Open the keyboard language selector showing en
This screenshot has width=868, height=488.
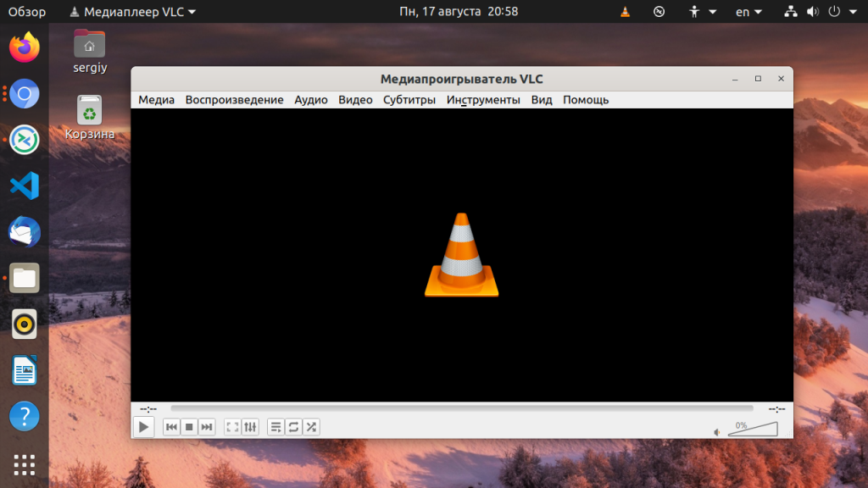745,11
